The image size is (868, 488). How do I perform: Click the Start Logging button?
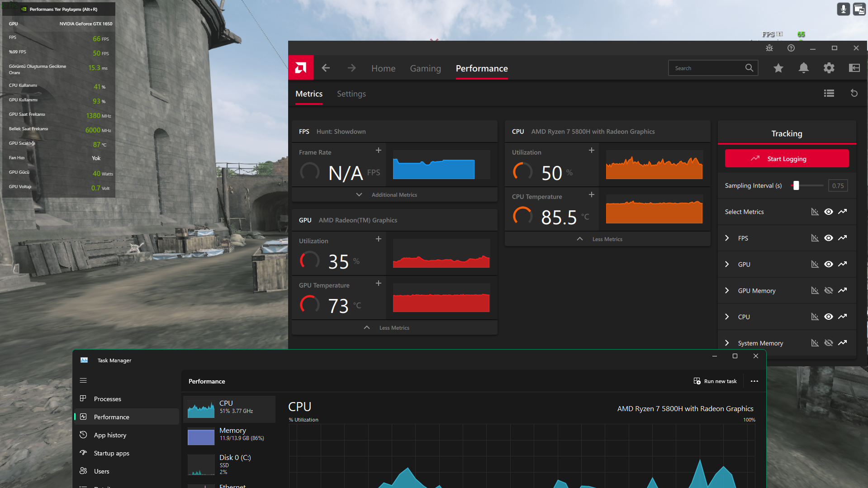[787, 159]
